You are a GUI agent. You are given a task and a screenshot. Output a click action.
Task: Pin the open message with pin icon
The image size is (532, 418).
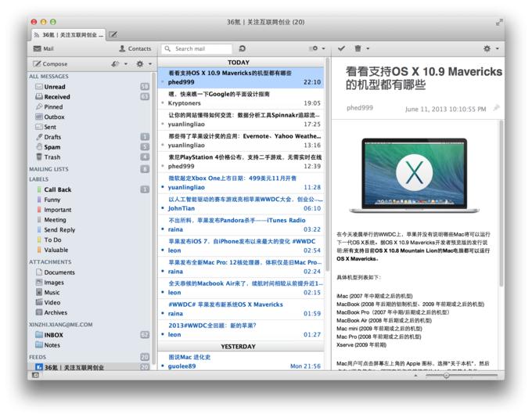click(x=496, y=108)
